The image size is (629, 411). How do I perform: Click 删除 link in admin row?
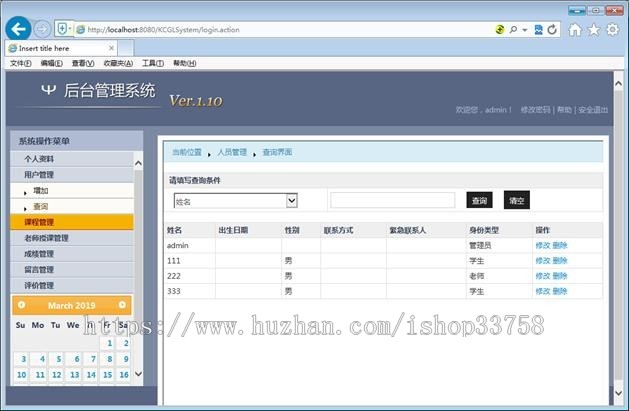(x=560, y=245)
